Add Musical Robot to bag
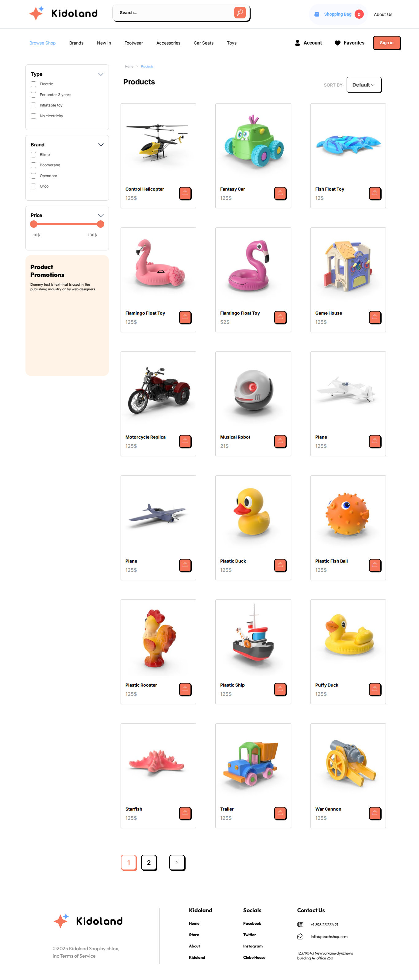This screenshot has width=419, height=980. [x=280, y=441]
